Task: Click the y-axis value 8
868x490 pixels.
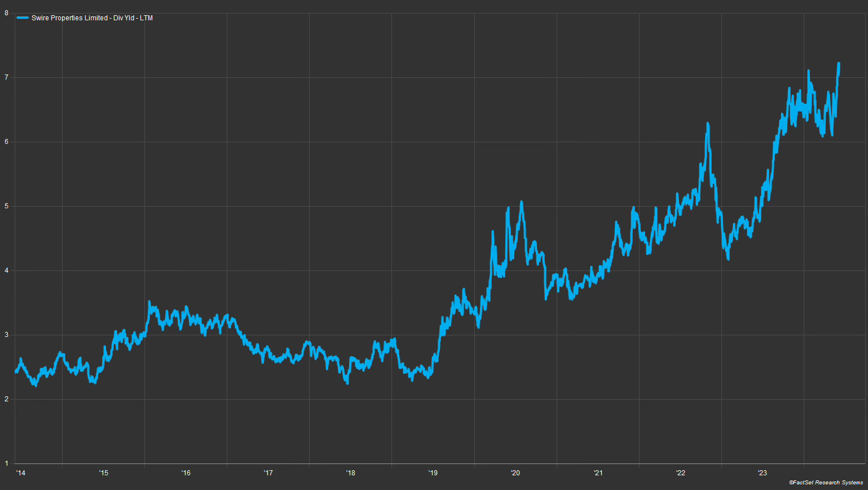Action: [x=6, y=13]
